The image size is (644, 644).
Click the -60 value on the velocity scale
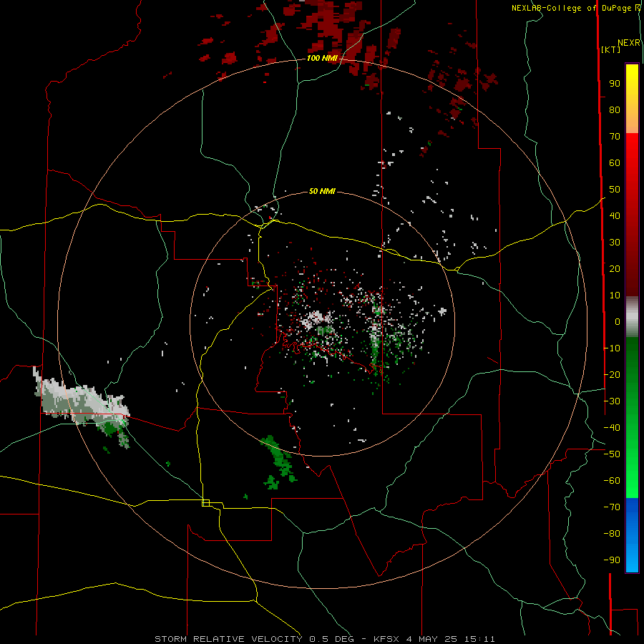612,481
